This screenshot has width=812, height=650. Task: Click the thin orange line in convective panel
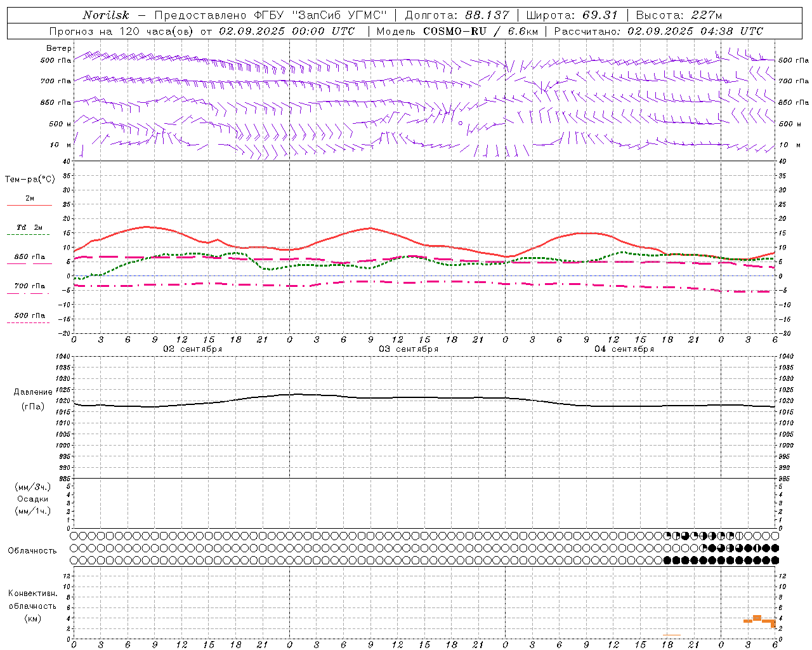point(672,635)
